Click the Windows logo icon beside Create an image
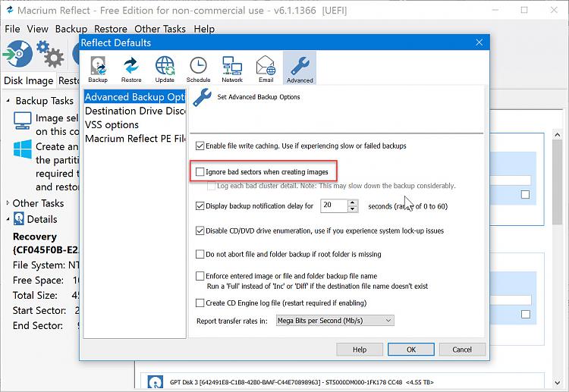 (x=23, y=149)
